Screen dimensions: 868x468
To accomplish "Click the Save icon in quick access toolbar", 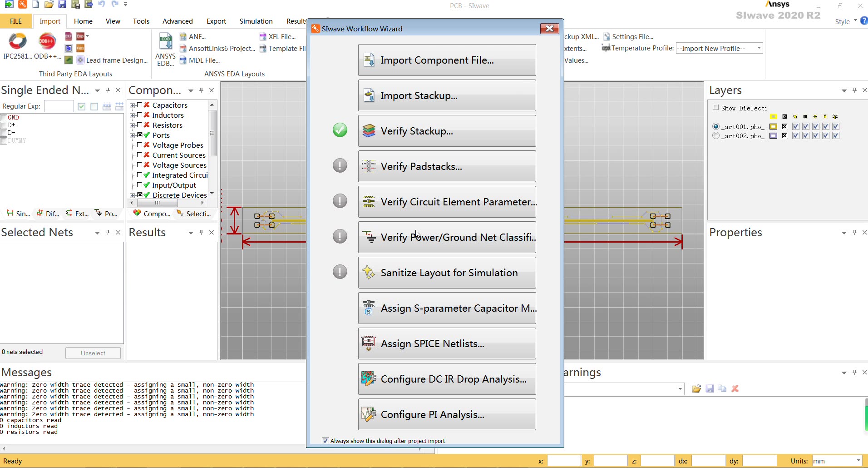I will coord(62,5).
